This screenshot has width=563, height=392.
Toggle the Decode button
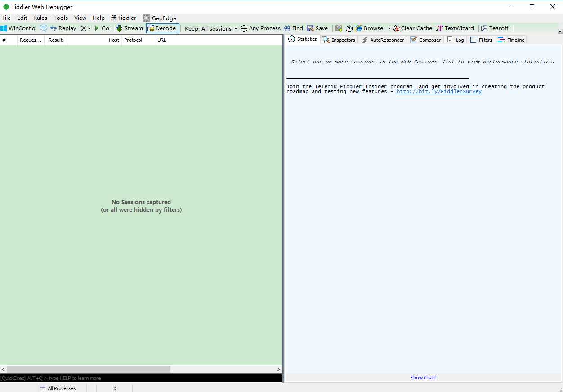coord(162,28)
